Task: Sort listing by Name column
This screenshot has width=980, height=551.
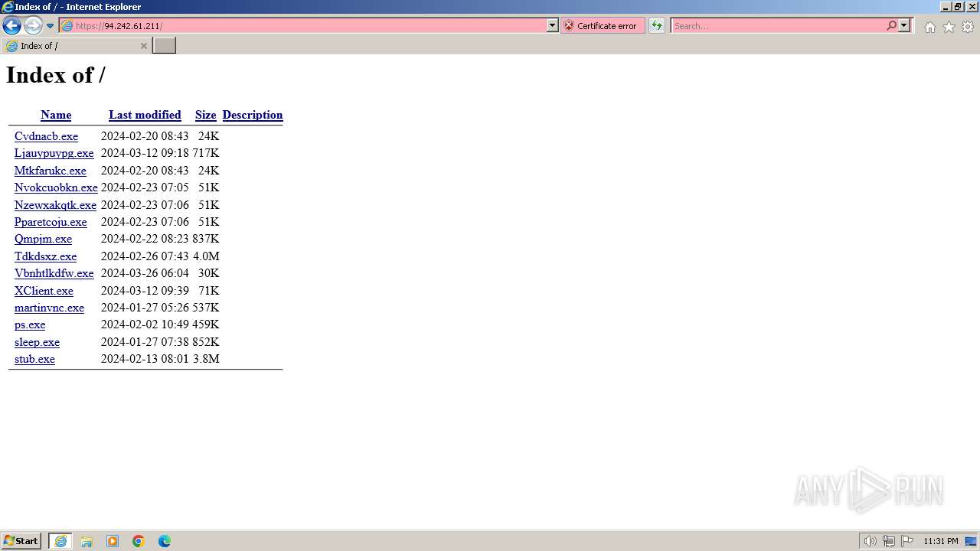Action: point(56,115)
